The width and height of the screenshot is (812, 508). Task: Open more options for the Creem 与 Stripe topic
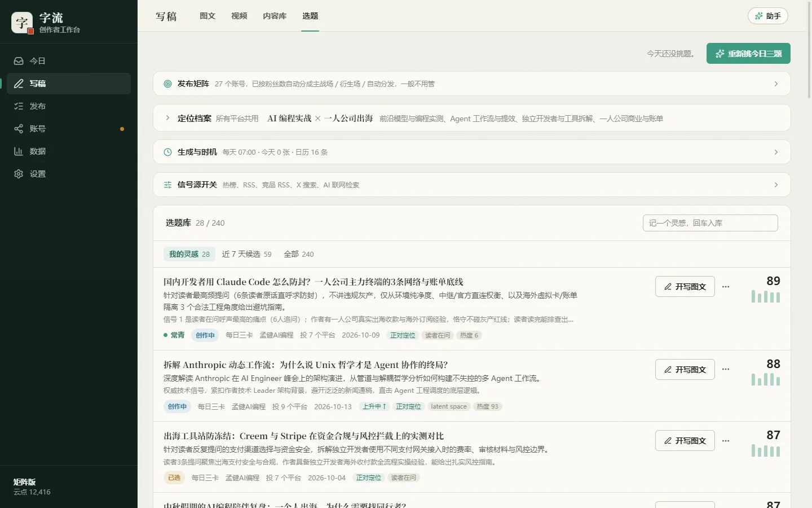726,440
